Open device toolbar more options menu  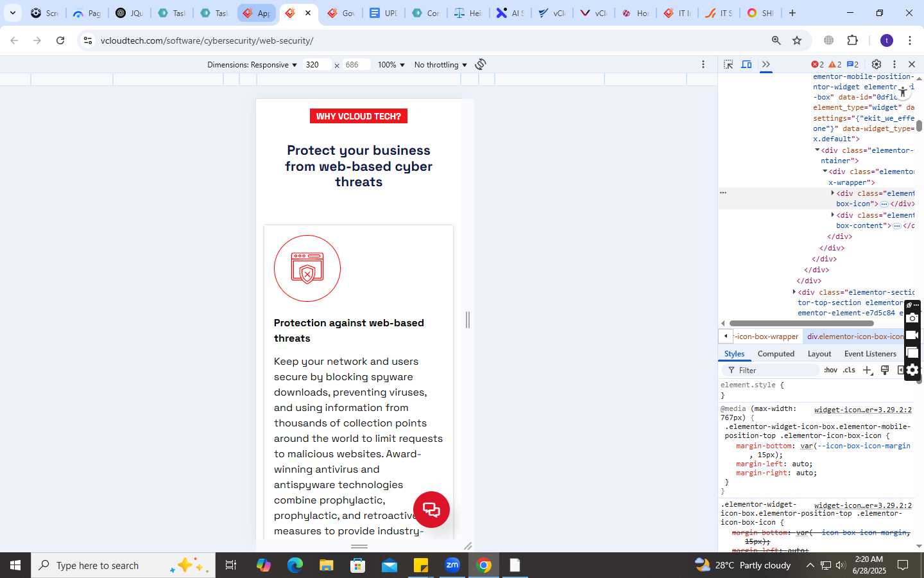point(703,64)
